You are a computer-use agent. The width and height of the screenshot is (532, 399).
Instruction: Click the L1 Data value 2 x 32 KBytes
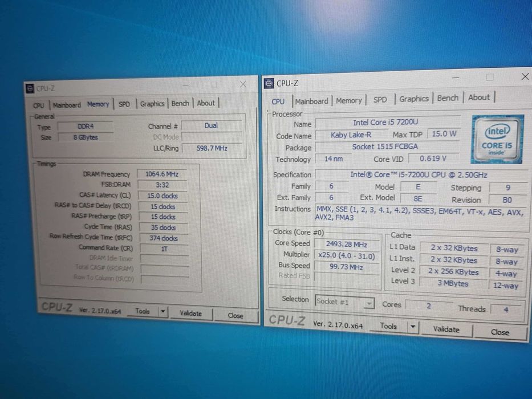coord(454,248)
